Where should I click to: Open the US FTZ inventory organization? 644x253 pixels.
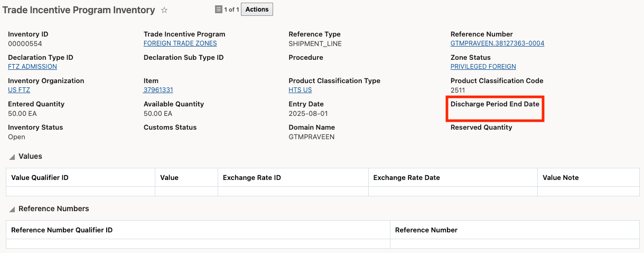click(19, 90)
